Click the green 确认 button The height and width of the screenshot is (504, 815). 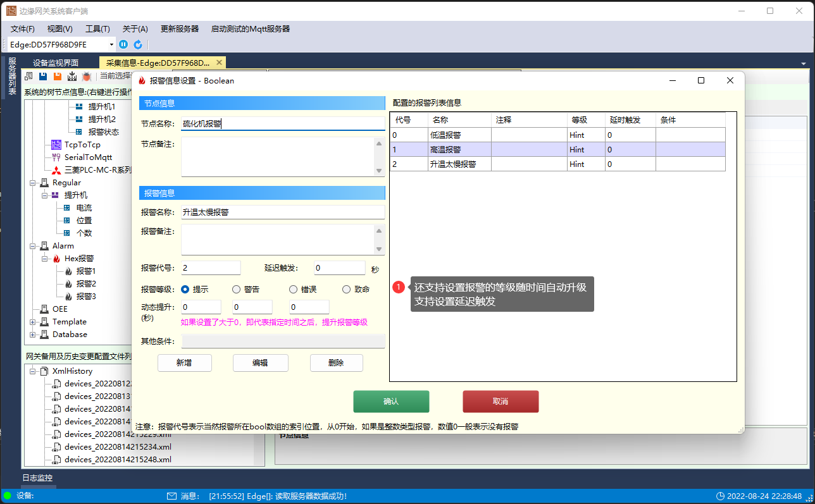(x=391, y=402)
